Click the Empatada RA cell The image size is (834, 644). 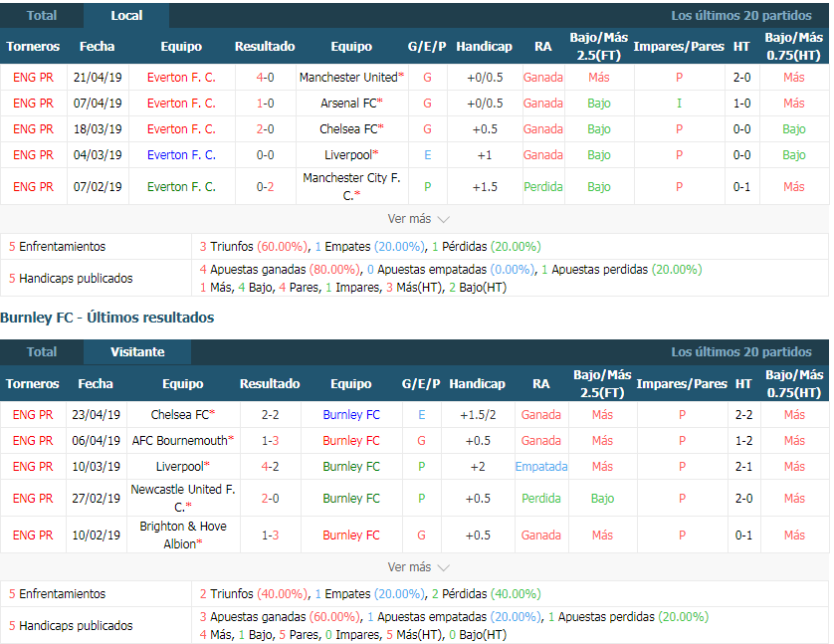click(x=541, y=467)
